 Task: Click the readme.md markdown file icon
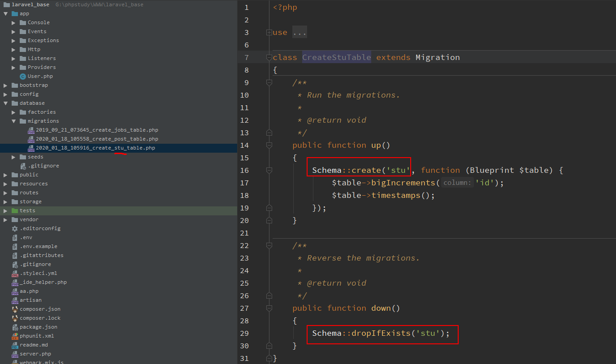15,345
